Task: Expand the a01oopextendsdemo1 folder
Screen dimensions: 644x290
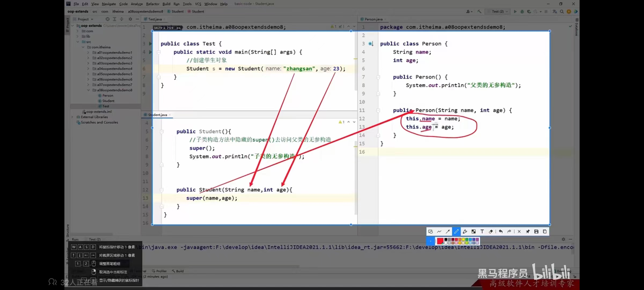Action: tap(88, 53)
